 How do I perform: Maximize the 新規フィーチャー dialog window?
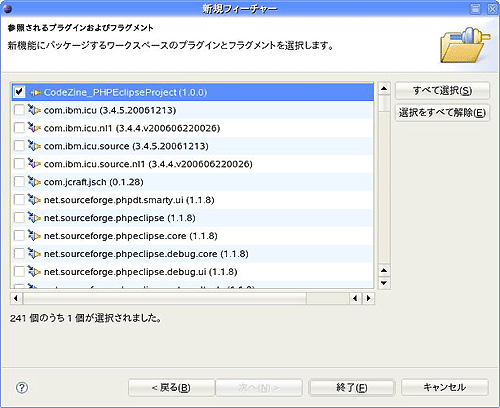476,9
